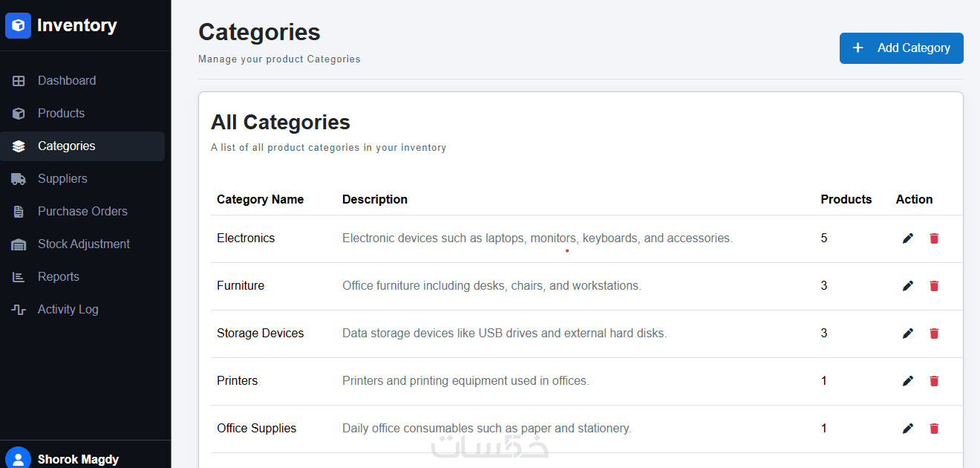Click the Inventory cube logo icon
Screen dimensions: 980x468
click(18, 25)
